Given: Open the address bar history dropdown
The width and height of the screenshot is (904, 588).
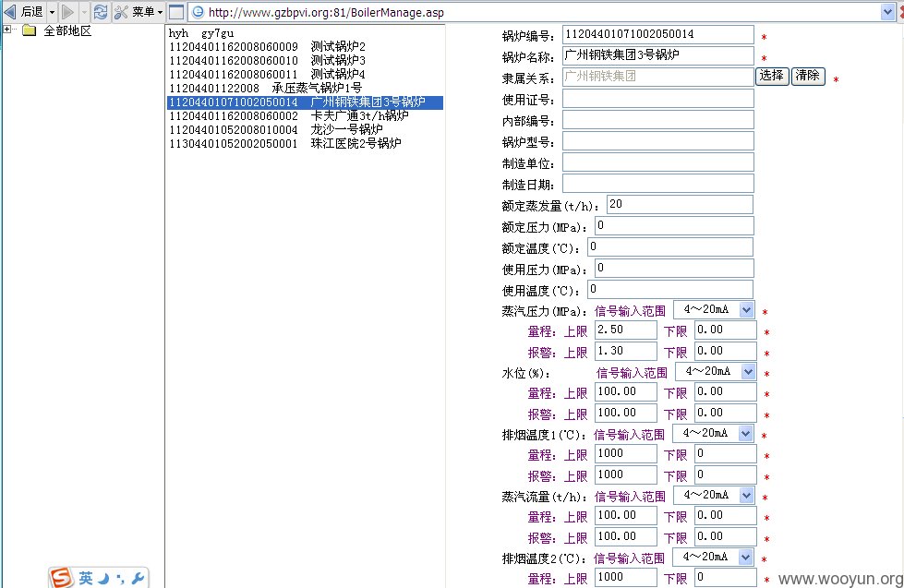Looking at the screenshot, I should 887,12.
